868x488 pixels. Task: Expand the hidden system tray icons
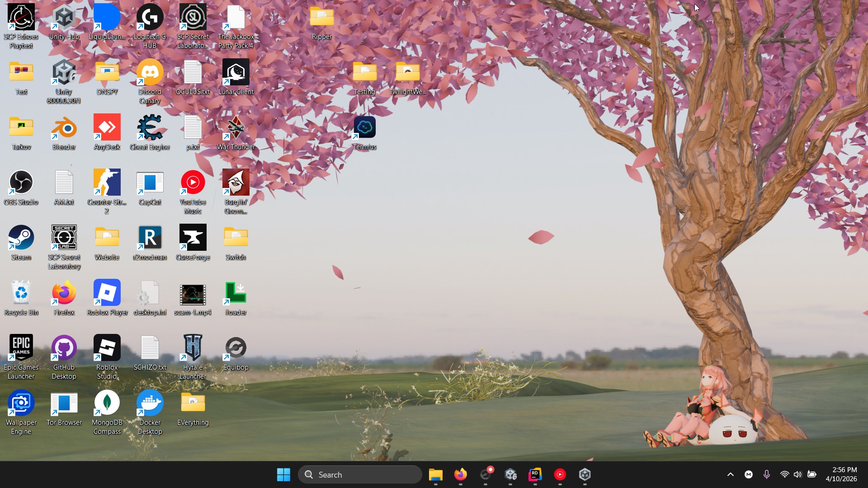click(x=731, y=474)
